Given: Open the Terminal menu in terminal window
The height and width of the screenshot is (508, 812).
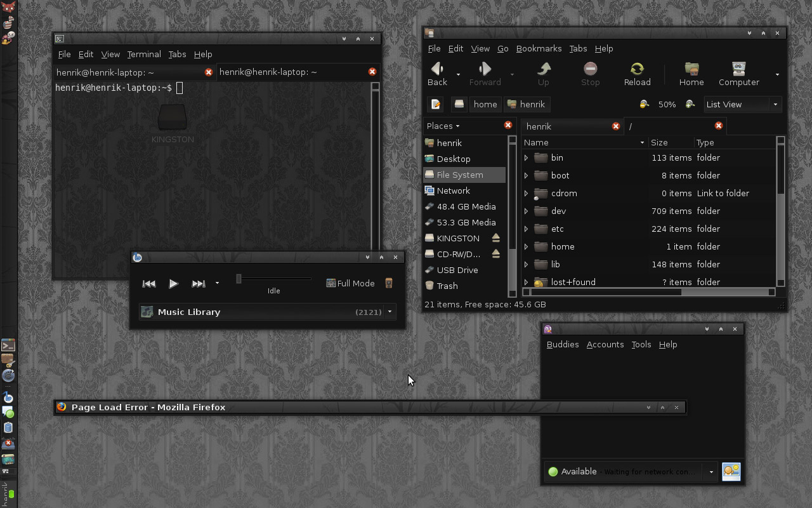Looking at the screenshot, I should point(144,54).
